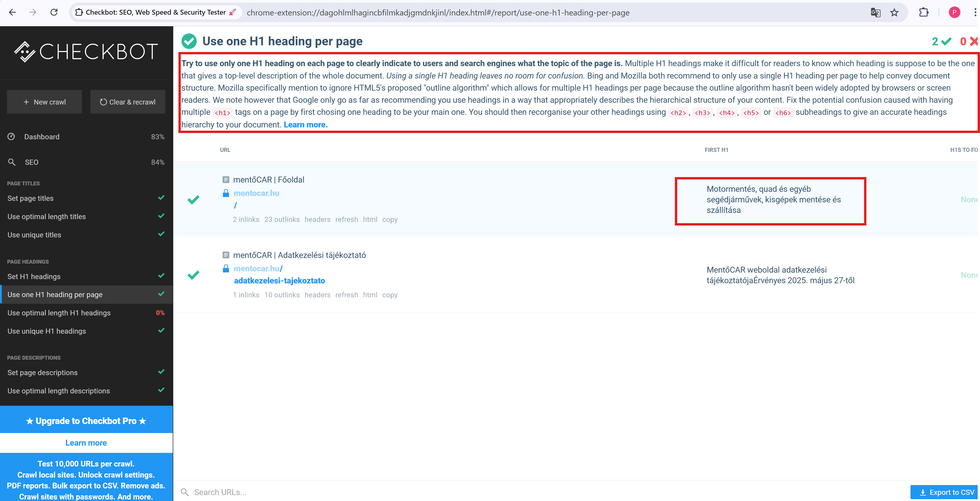
Task: Open Use optimal length H1 headings report
Action: [59, 313]
